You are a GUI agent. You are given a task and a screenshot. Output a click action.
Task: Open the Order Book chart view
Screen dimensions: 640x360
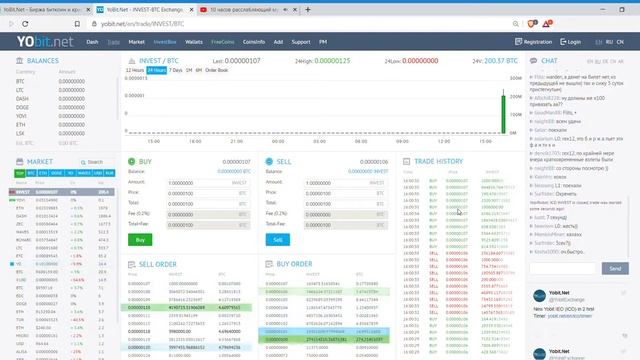click(x=216, y=70)
